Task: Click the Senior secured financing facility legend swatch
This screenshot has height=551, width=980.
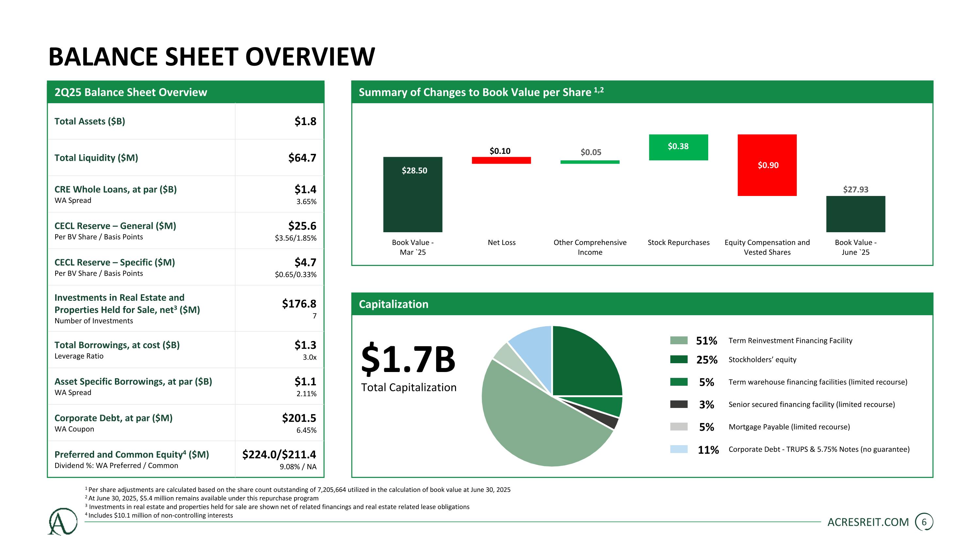Action: (x=679, y=404)
